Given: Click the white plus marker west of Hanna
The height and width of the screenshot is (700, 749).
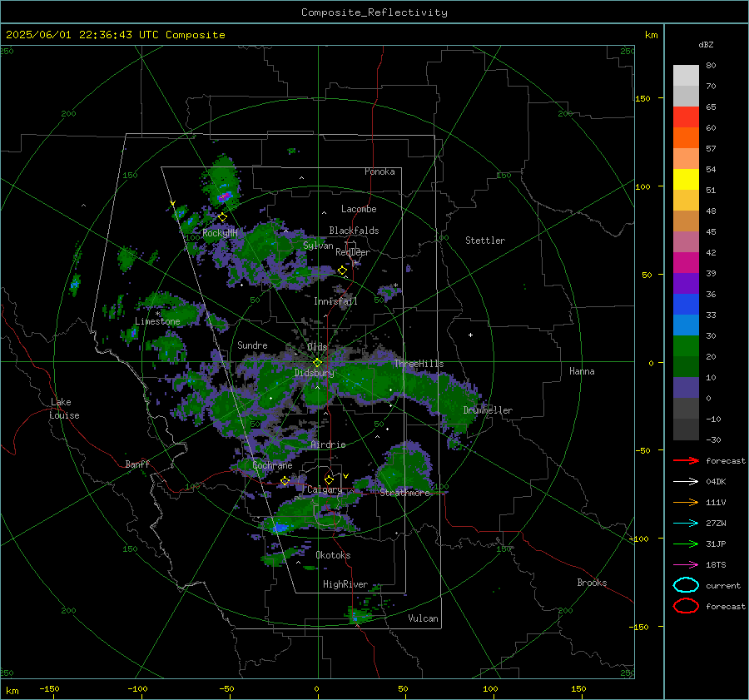Looking at the screenshot, I should pyautogui.click(x=470, y=335).
